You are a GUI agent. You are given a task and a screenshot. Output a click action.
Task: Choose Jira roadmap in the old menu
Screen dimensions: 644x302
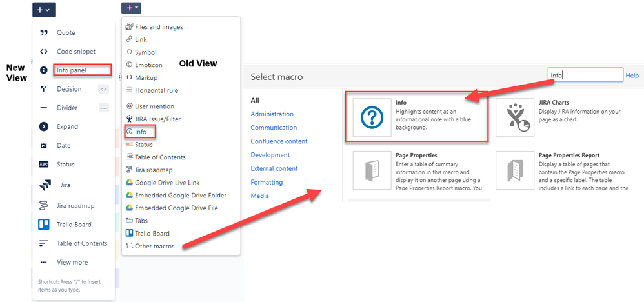pyautogui.click(x=154, y=170)
